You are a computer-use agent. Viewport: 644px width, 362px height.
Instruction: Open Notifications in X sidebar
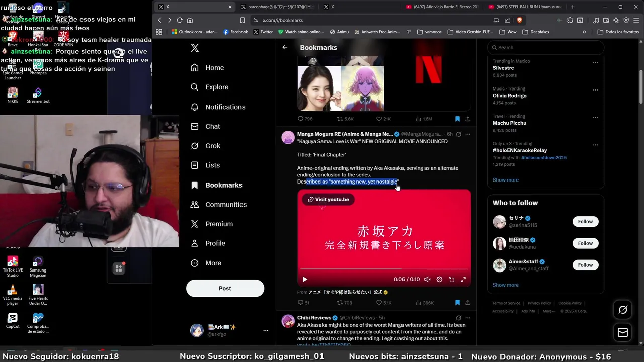(x=218, y=107)
